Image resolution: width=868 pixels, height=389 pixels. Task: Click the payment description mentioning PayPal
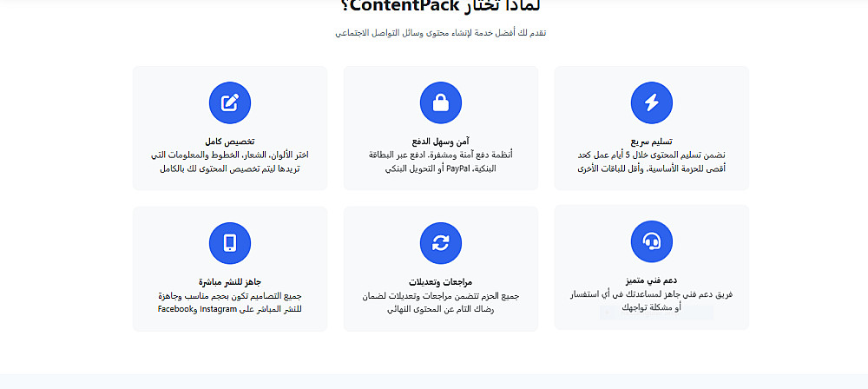[x=441, y=162]
